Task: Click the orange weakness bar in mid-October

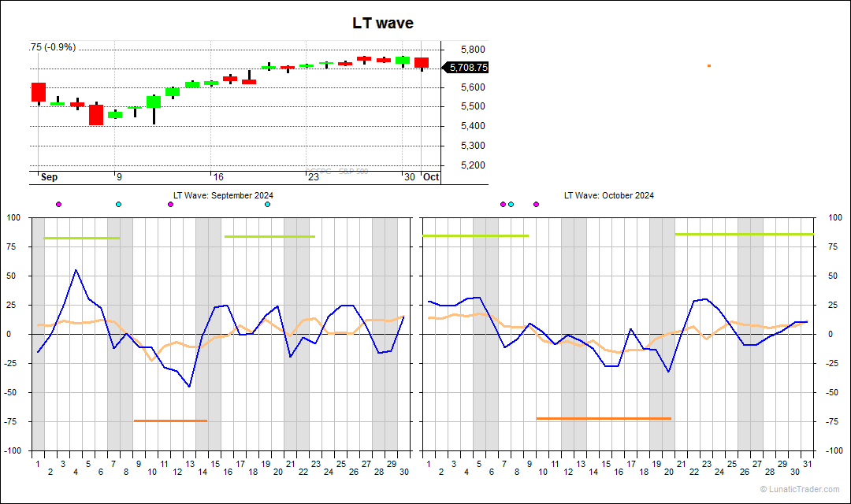Action: tap(603, 418)
